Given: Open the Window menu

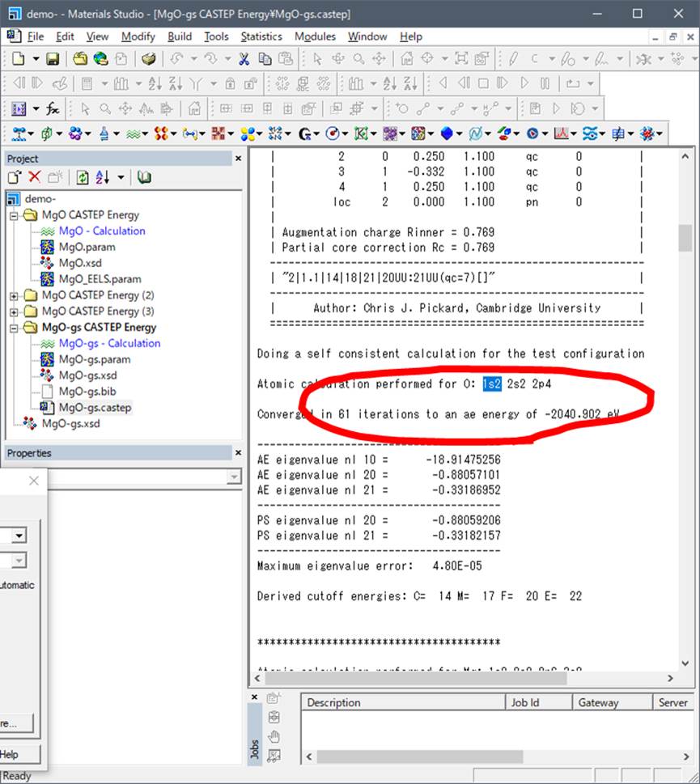Looking at the screenshot, I should (367, 36).
